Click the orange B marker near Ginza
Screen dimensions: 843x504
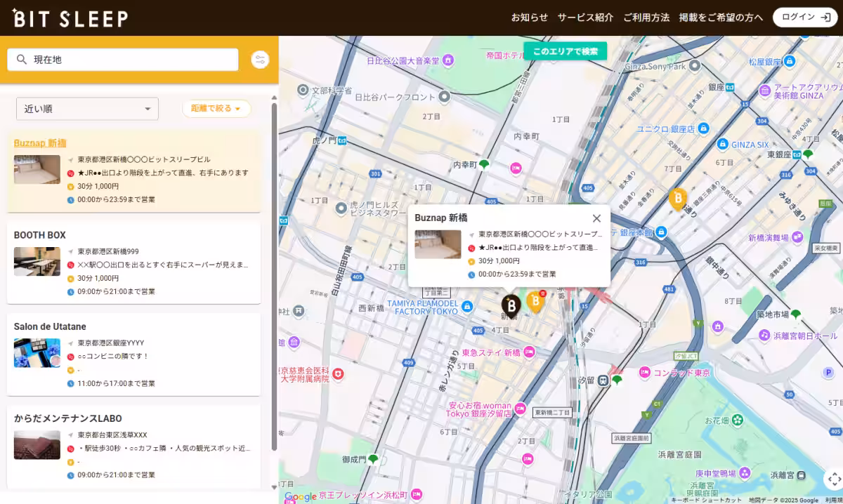pos(677,199)
